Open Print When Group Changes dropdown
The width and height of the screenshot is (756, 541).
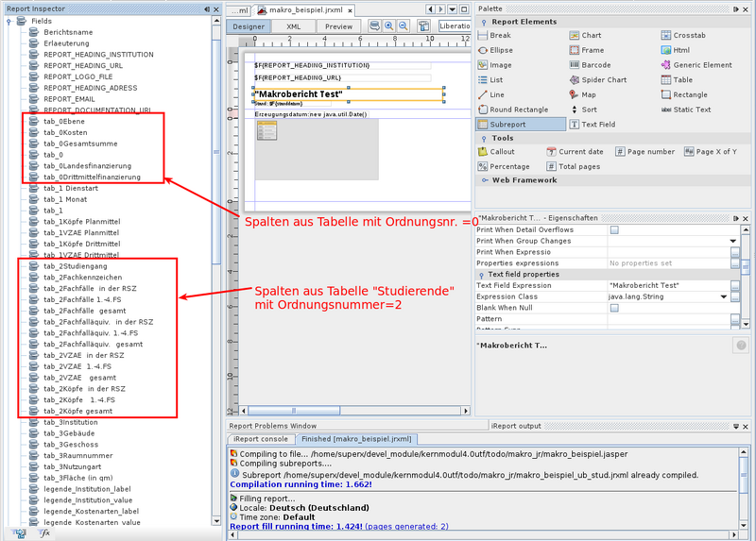point(733,242)
